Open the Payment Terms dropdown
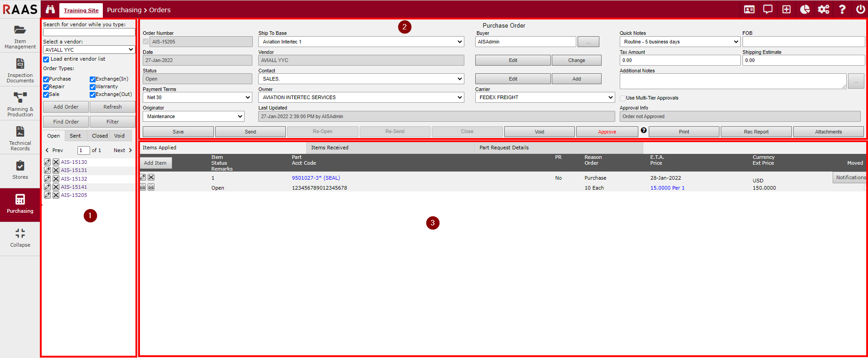Screen dimensions: 868x358 tap(197, 97)
